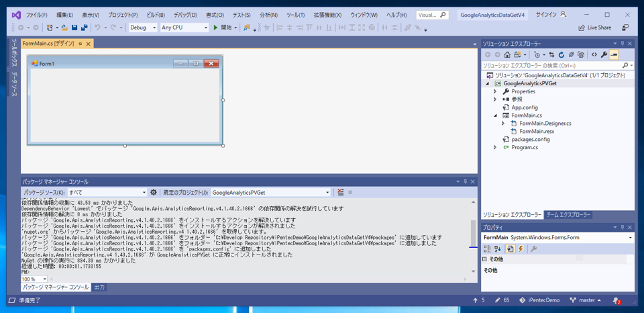The height and width of the screenshot is (313, 644).
Task: Collapse the その他 category in Properties
Action: (484, 259)
